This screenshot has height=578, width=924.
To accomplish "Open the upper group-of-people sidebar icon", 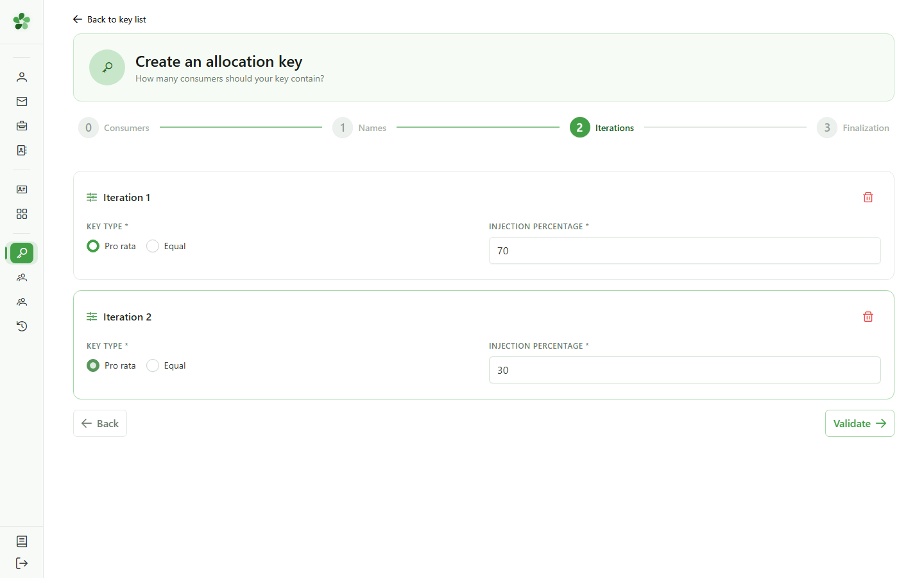I will (22, 277).
